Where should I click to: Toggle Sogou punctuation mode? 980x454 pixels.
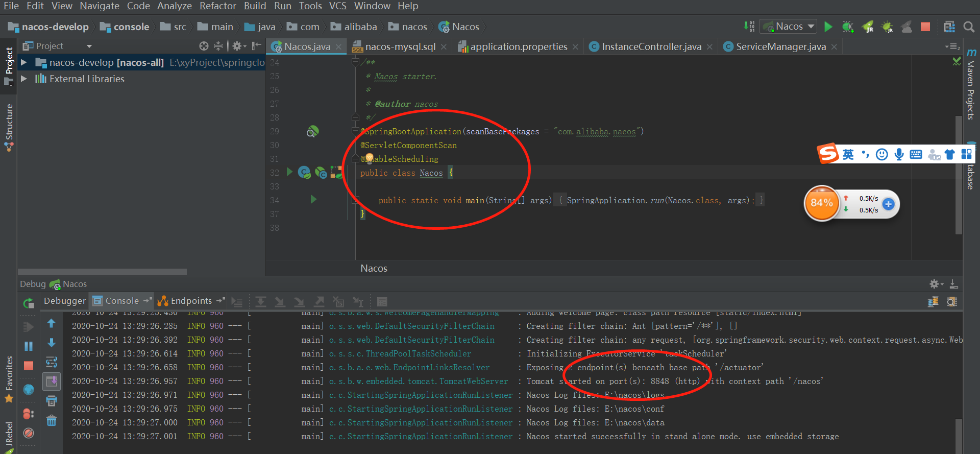pyautogui.click(x=865, y=154)
